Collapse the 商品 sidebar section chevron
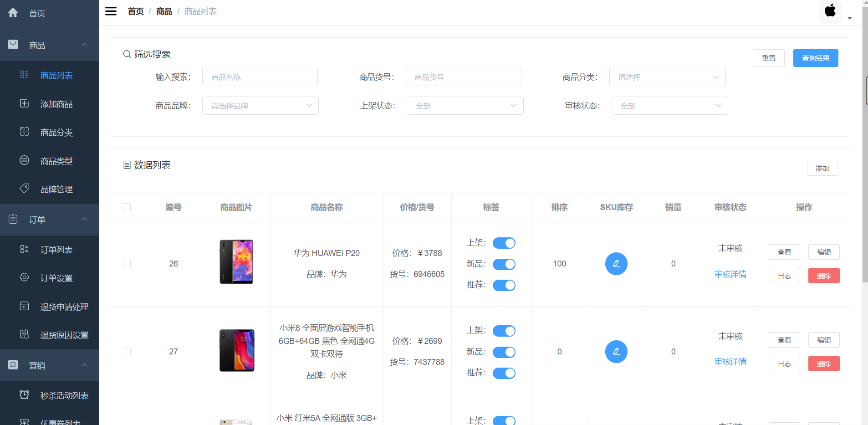The height and width of the screenshot is (425, 868). click(84, 45)
